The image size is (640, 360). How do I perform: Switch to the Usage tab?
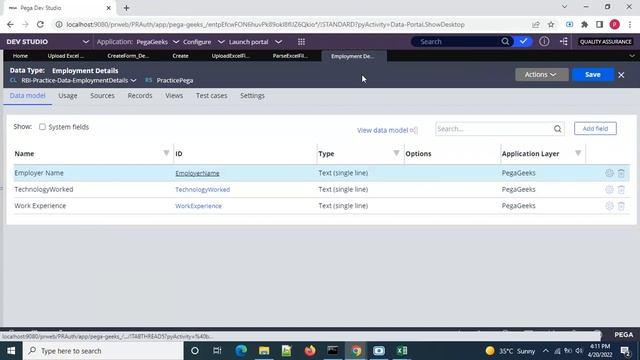[x=68, y=96]
